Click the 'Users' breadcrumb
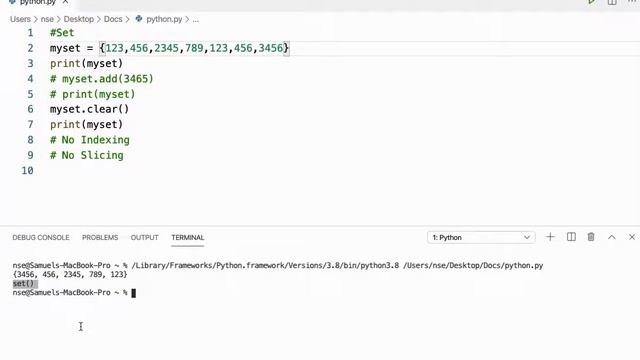640x360 pixels. pyautogui.click(x=20, y=19)
